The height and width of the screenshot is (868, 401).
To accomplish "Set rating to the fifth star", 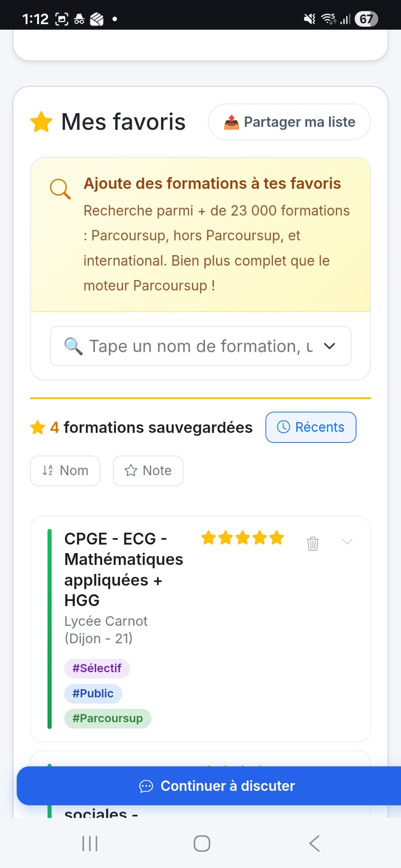I will click(276, 537).
